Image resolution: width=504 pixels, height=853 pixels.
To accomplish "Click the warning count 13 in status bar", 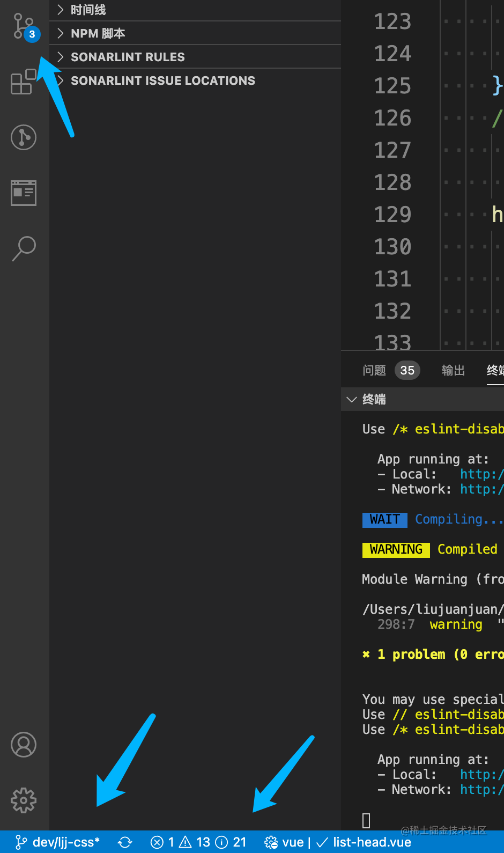I will 195,842.
